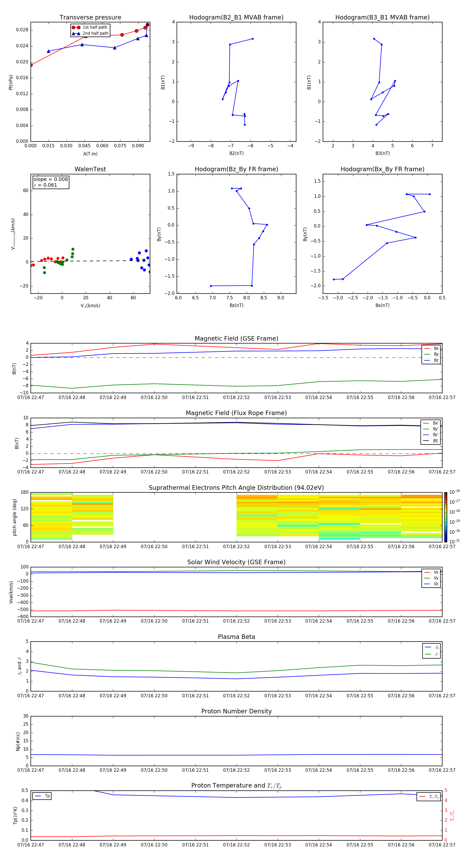Click the '2nd half path' legend entry
The height and width of the screenshot is (868, 473).
[x=90, y=33]
